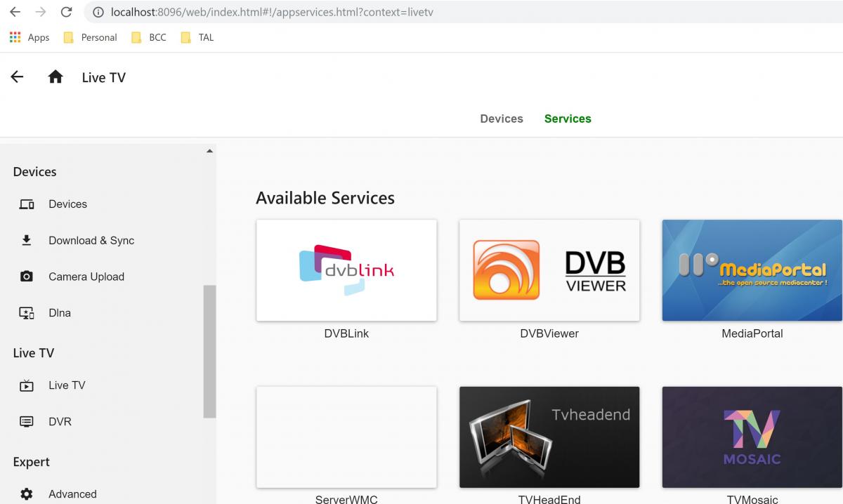Open the TV Mosaic service card
This screenshot has height=504, width=843.
(752, 437)
